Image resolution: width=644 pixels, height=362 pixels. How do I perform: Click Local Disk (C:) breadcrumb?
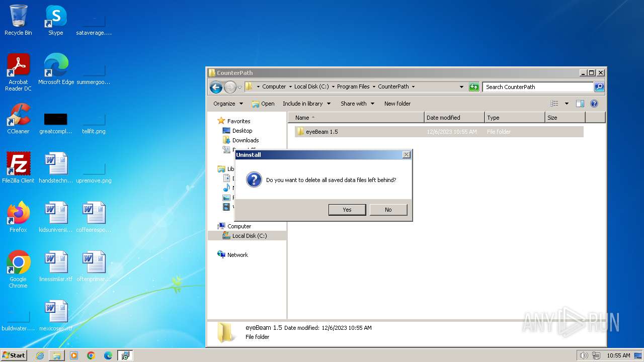pos(311,86)
